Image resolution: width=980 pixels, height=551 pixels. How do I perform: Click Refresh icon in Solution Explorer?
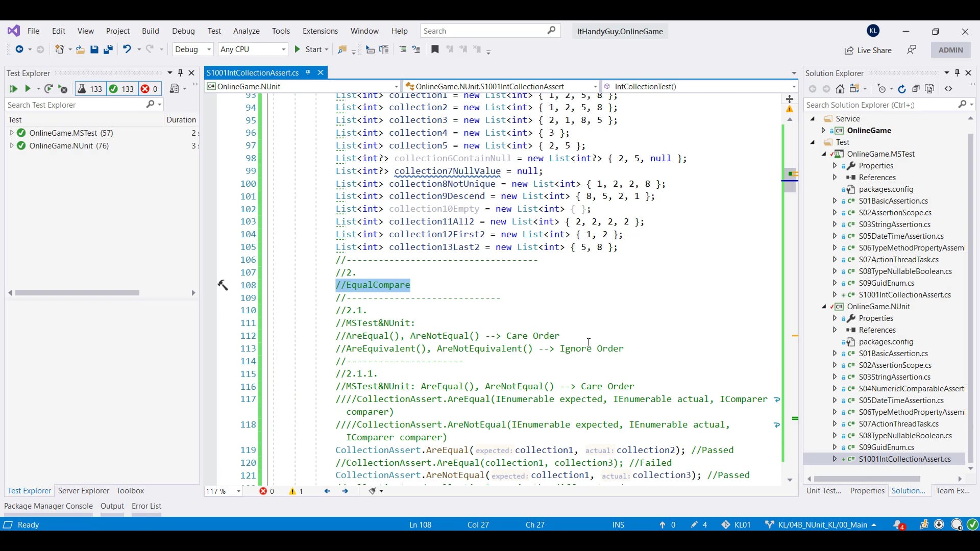pos(902,89)
